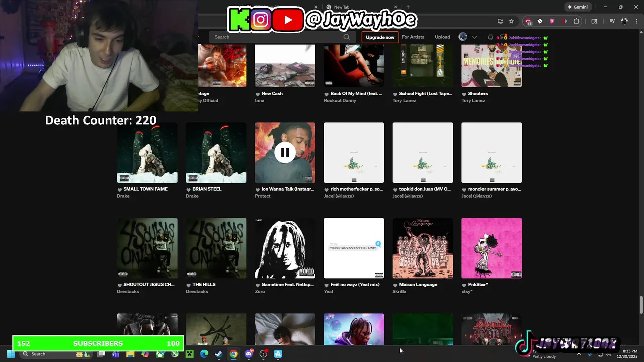Bookmark this page with star icon
This screenshot has height=362, width=644.
point(511,21)
